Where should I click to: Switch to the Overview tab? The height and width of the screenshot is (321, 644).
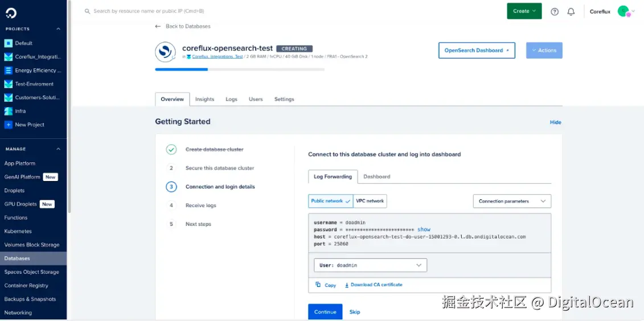click(x=173, y=100)
